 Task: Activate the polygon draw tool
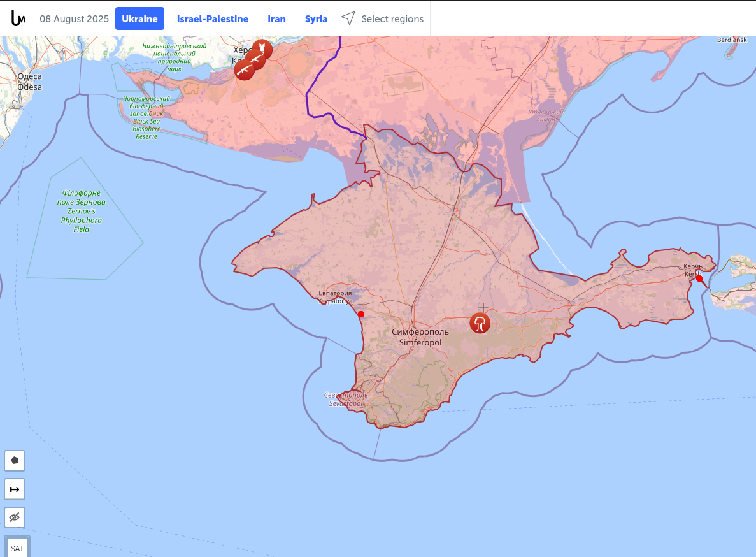tap(15, 461)
